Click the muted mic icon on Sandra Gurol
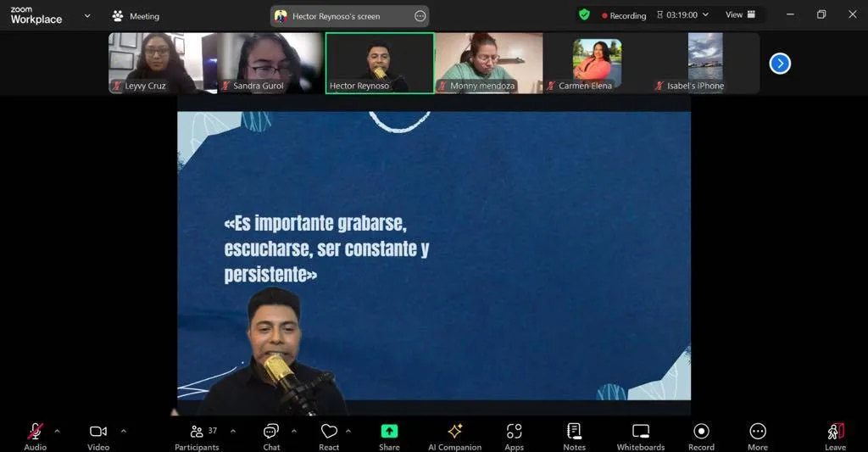Screen dimensions: 868x452 click(225, 86)
